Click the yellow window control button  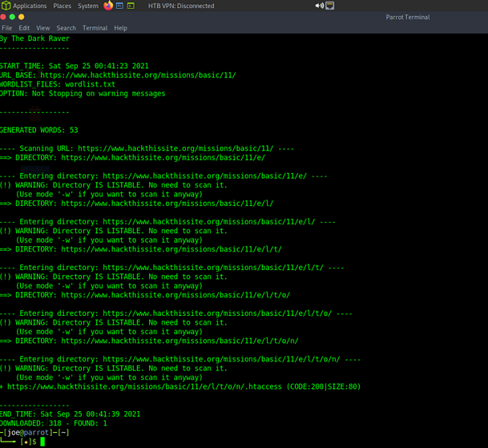pos(21,17)
